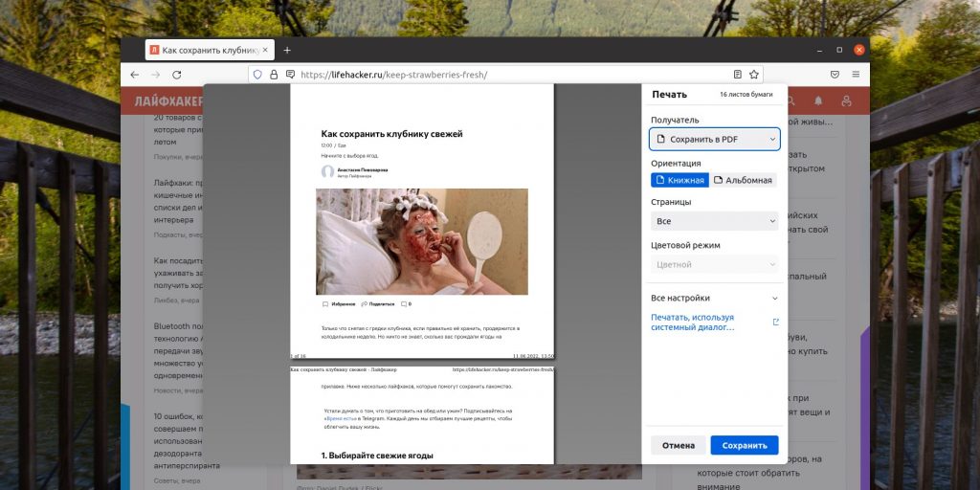Open the 'Страницы' dropdown set to 'Все'
This screenshot has height=490, width=980.
click(714, 221)
